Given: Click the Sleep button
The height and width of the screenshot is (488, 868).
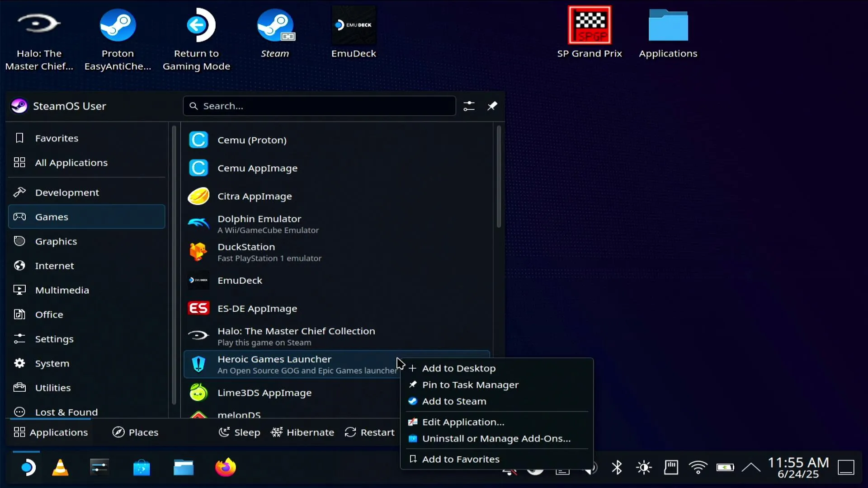Looking at the screenshot, I should (239, 432).
